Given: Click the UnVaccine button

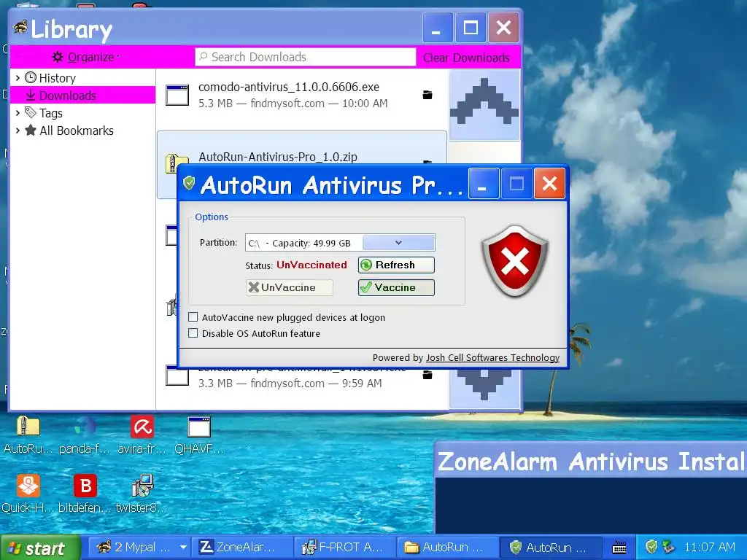Looking at the screenshot, I should point(289,287).
